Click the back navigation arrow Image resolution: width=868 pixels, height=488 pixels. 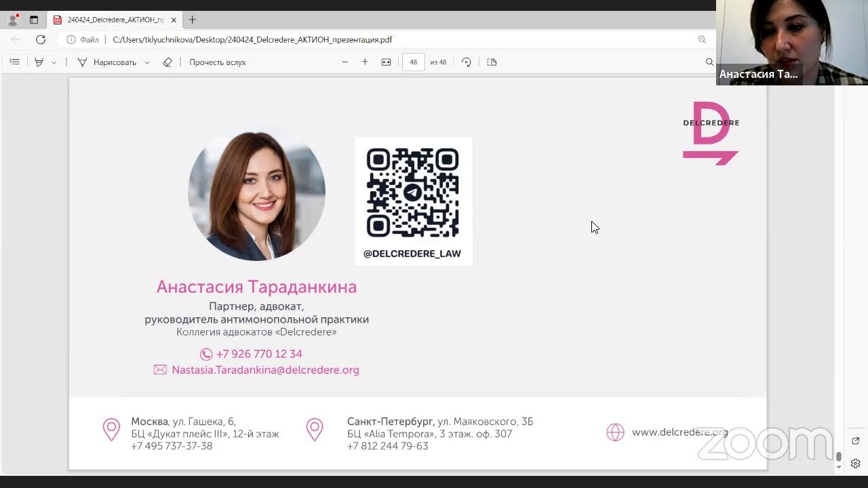[x=16, y=39]
